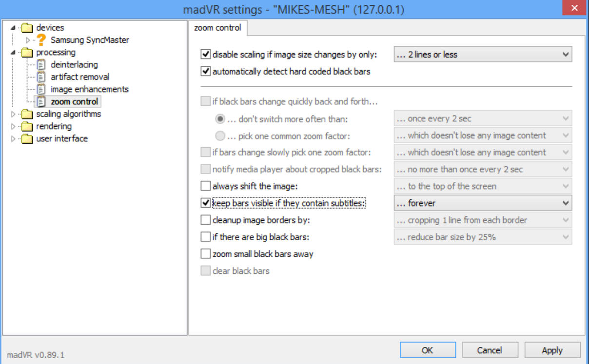Image resolution: width=589 pixels, height=364 pixels.
Task: Uncheck automatically detect hard coded black bars
Action: (205, 72)
